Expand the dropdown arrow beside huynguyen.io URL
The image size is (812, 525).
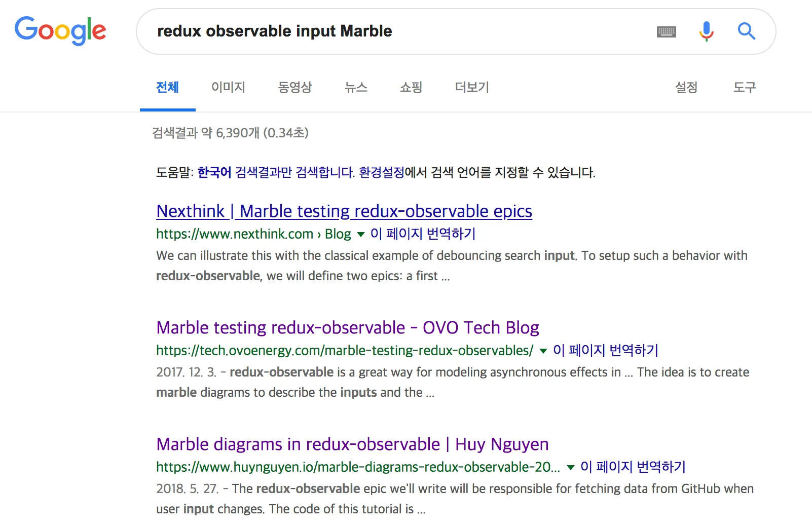571,467
